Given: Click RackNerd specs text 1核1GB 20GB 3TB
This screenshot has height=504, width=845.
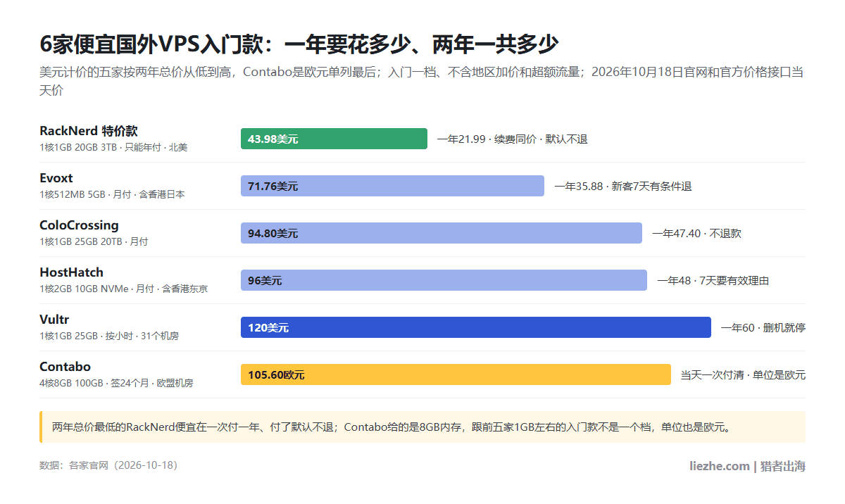Looking at the screenshot, I should (113, 148).
